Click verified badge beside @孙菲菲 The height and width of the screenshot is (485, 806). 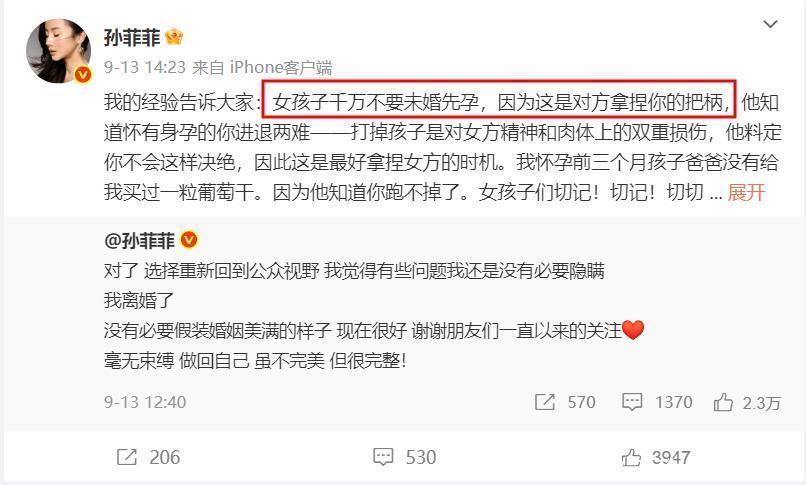(x=189, y=240)
